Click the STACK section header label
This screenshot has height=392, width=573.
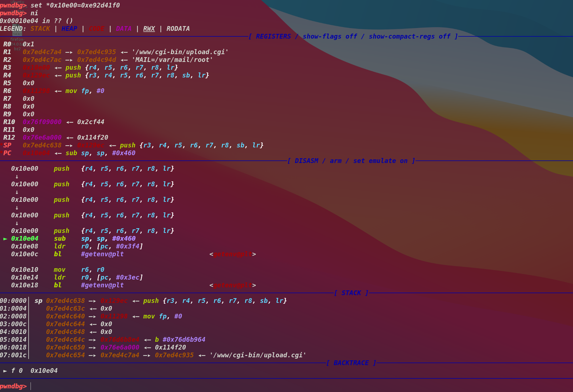point(351,293)
